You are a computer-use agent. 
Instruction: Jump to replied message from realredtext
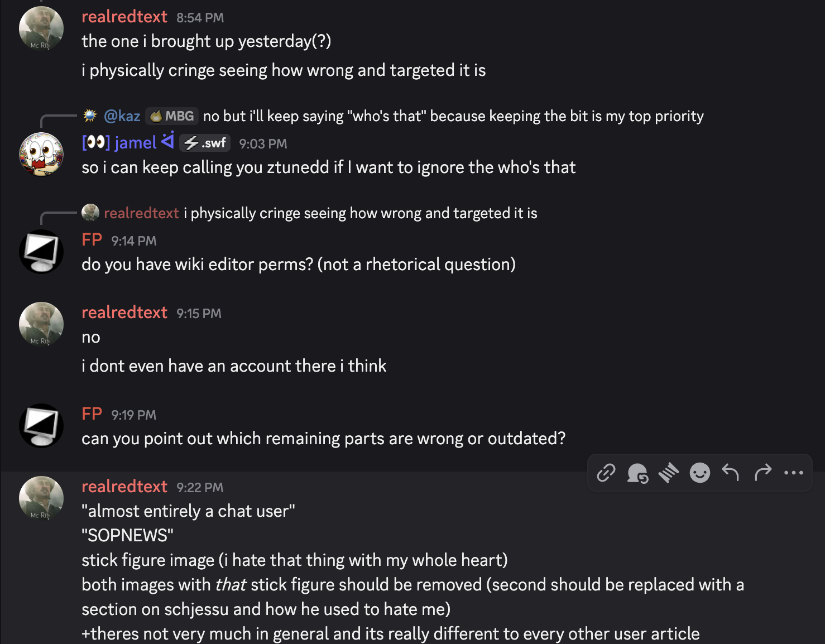click(360, 213)
